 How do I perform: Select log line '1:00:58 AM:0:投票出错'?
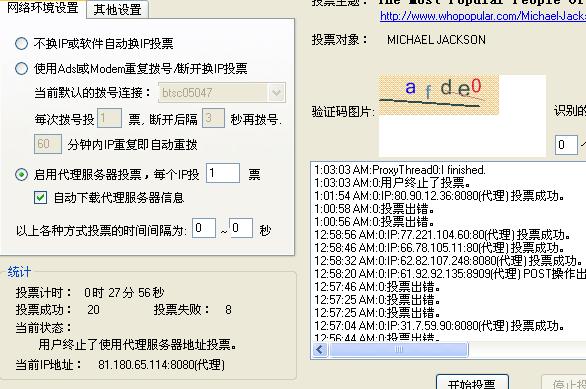[x=374, y=209]
